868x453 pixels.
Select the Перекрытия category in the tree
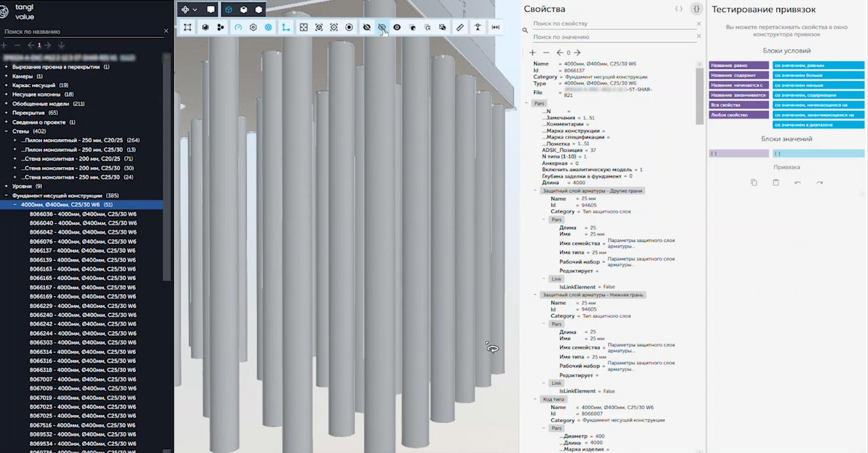29,113
